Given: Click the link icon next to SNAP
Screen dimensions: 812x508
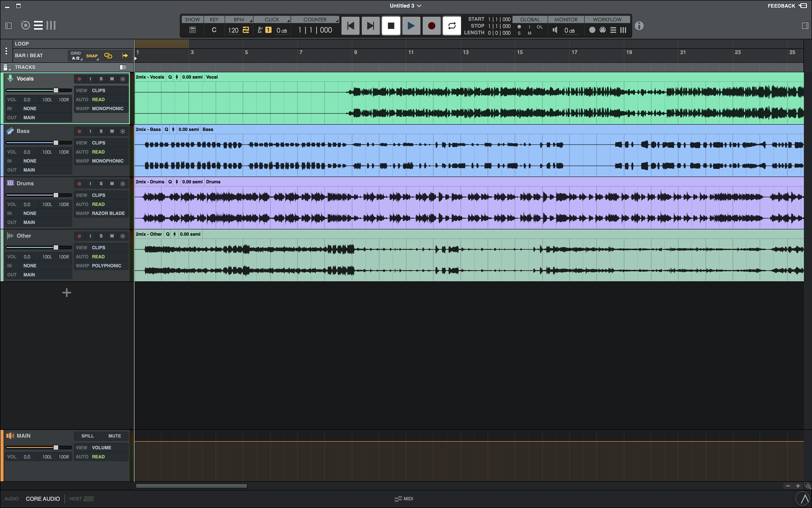Looking at the screenshot, I should 108,56.
